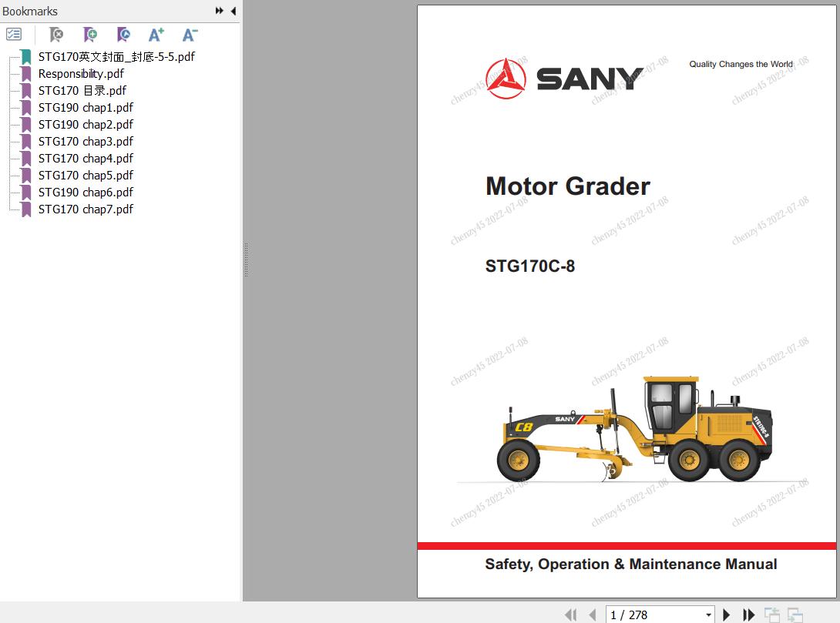Open the STG170 目录.pdf bookmark
This screenshot has width=840, height=623.
click(x=82, y=90)
